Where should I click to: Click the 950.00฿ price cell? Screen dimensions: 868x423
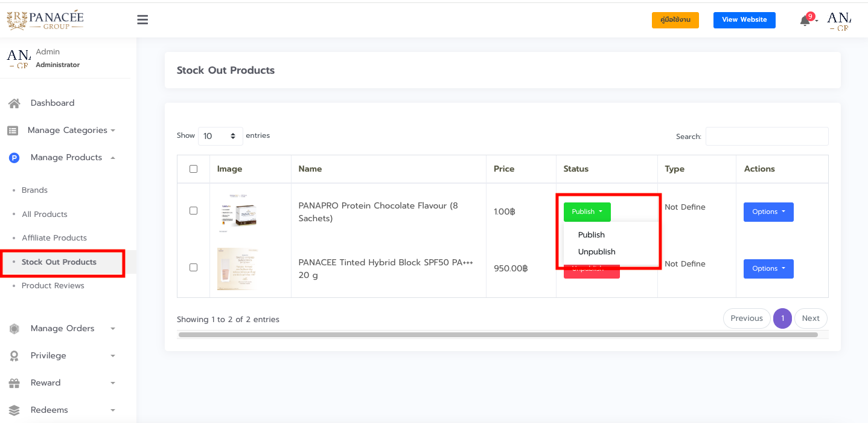511,269
